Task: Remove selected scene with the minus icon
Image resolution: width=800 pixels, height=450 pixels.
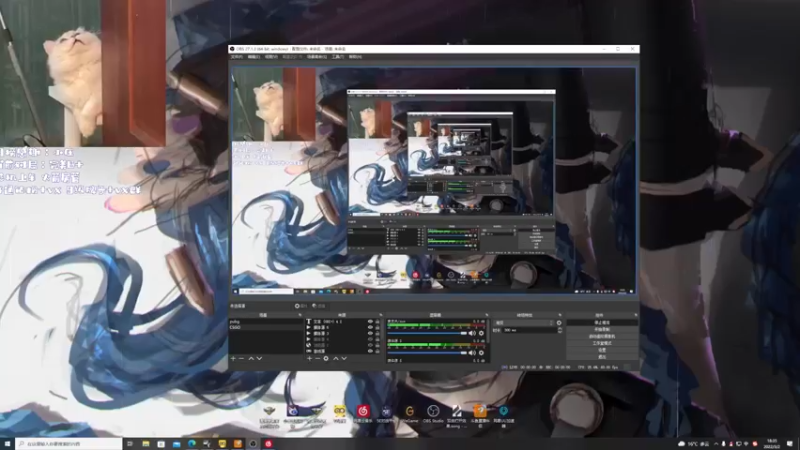Action: [x=241, y=359]
